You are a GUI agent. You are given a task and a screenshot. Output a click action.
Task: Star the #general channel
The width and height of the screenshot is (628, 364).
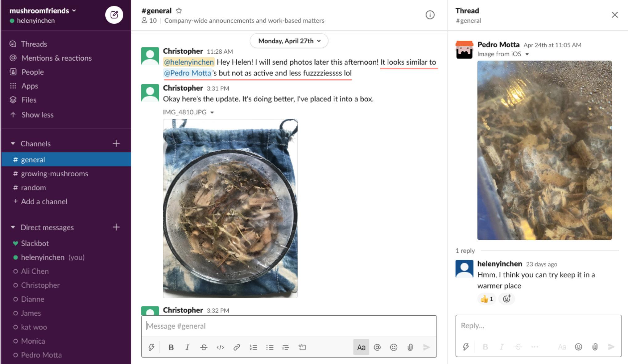pos(179,11)
